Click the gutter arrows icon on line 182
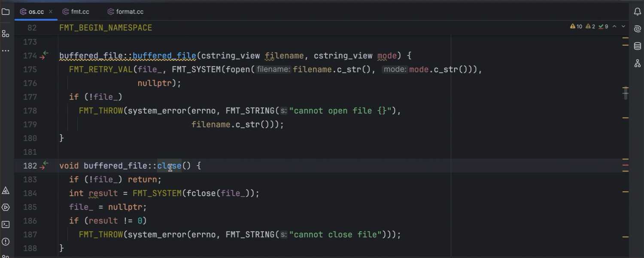 pyautogui.click(x=44, y=166)
